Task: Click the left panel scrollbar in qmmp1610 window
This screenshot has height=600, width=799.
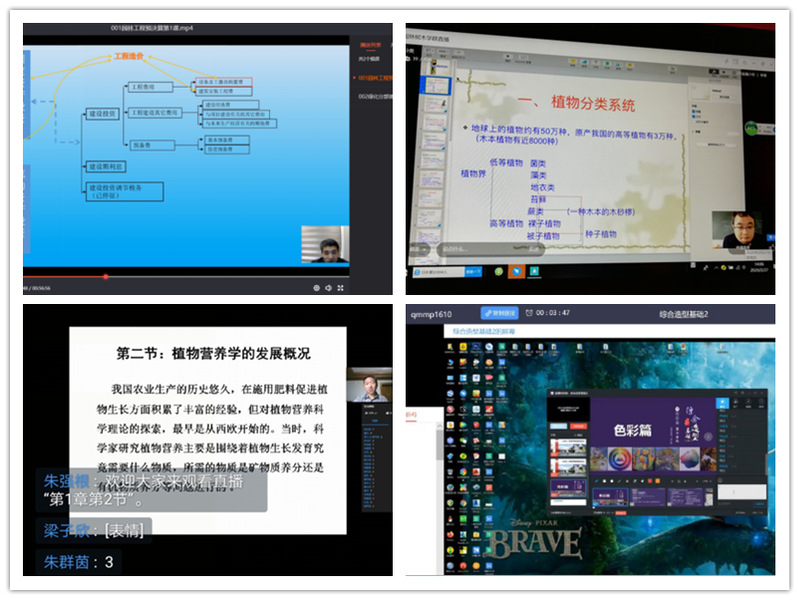Action: click(440, 444)
